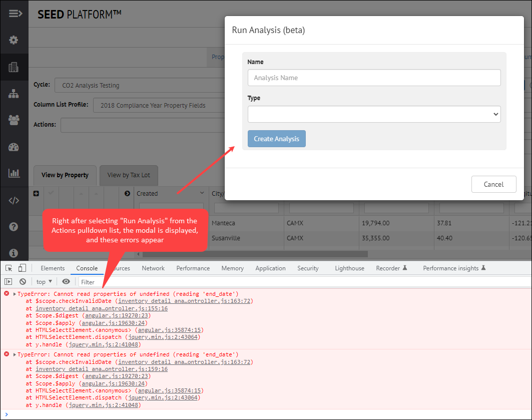Click the Analysis Name input field
The image size is (532, 420).
click(x=374, y=78)
